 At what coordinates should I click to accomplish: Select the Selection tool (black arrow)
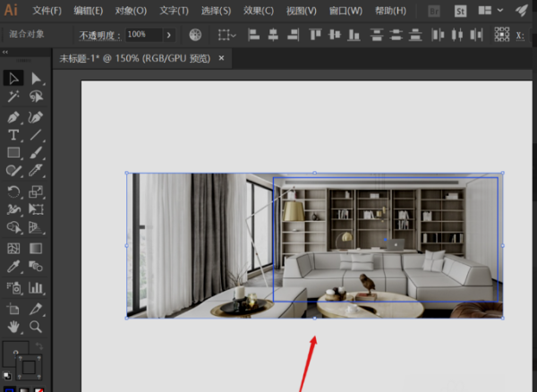click(x=13, y=79)
